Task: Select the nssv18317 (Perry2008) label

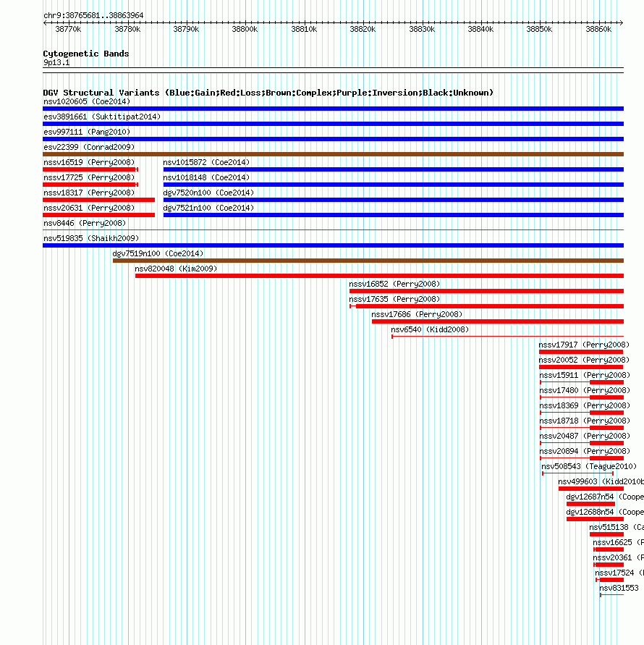Action: [89, 193]
